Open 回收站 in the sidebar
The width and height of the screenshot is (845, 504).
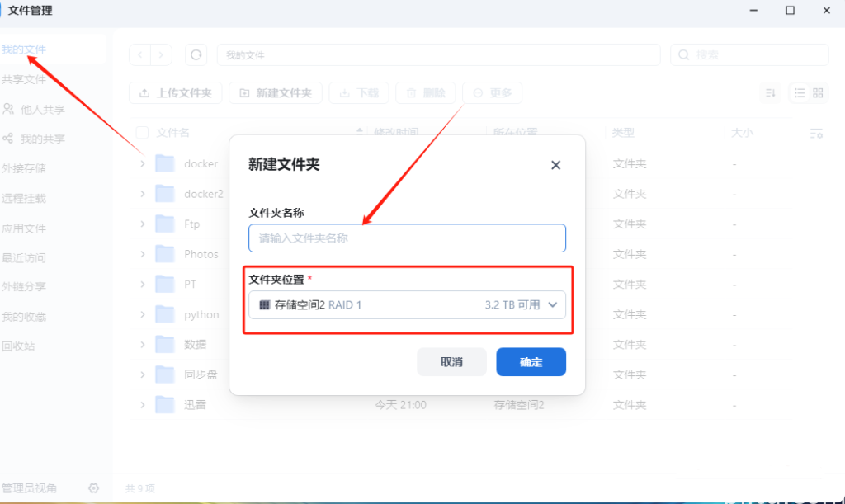[x=18, y=346]
